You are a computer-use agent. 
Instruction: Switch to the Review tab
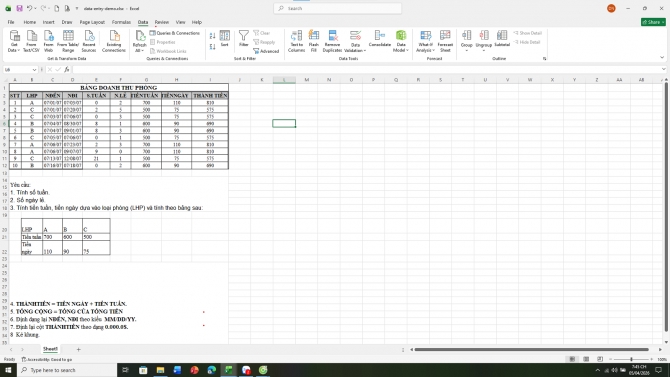point(162,22)
